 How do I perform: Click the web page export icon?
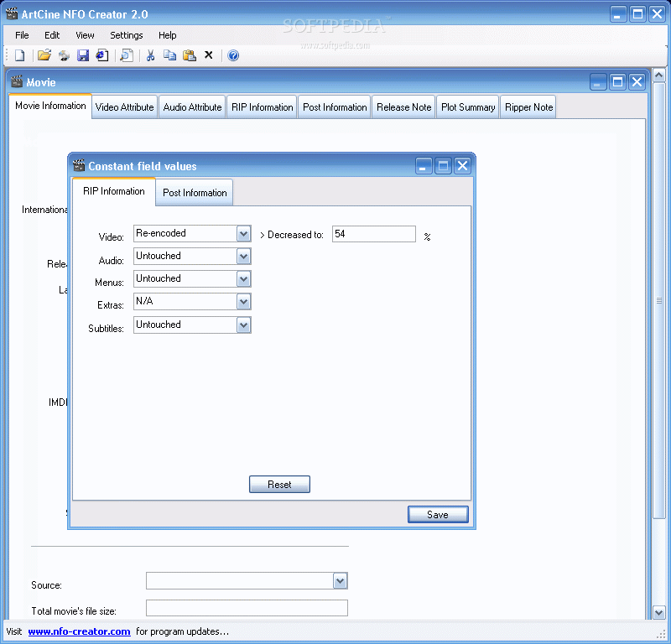102,55
